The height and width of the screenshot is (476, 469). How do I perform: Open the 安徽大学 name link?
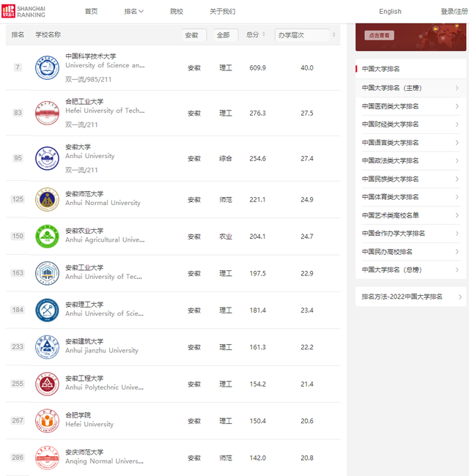tap(78, 147)
